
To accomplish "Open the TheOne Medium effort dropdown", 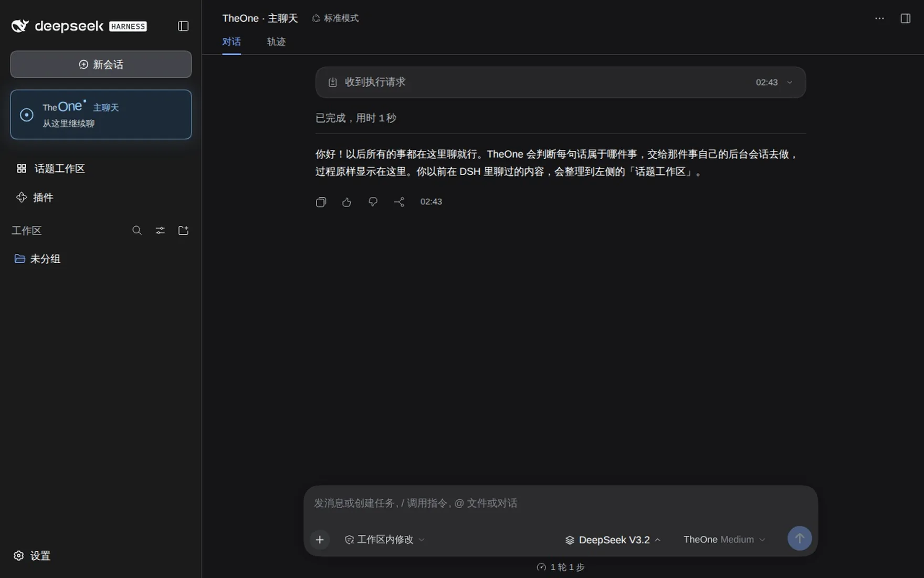I will (x=724, y=540).
